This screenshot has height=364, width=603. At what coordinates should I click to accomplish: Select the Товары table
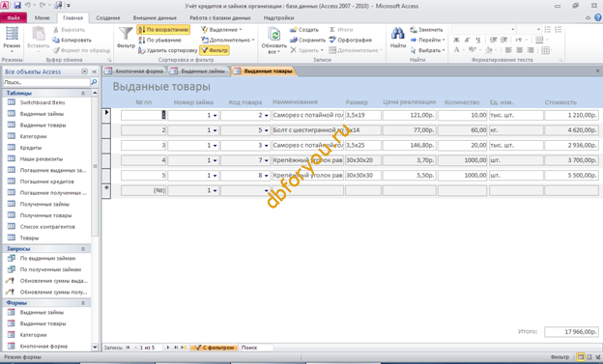(29, 238)
